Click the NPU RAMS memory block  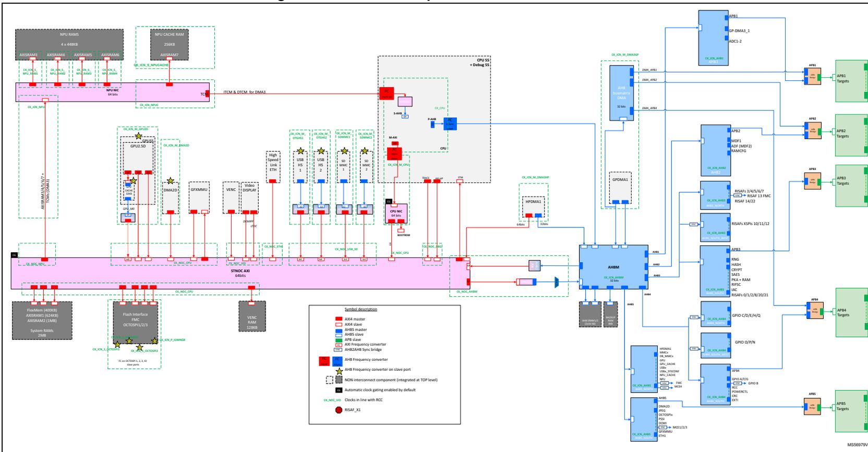click(69, 45)
